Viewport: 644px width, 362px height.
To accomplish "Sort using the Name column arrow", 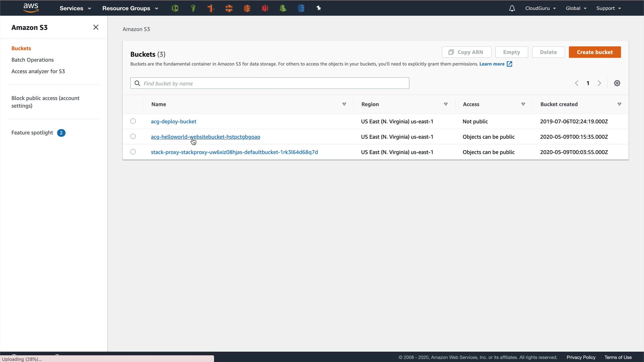I will pyautogui.click(x=344, y=104).
